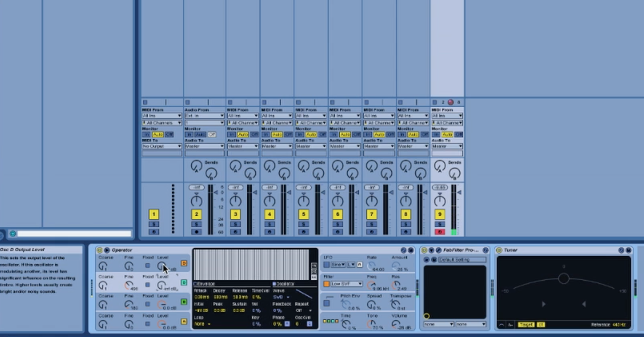The image size is (644, 337).
Task: Toggle track 1 activator
Action: coord(154,214)
